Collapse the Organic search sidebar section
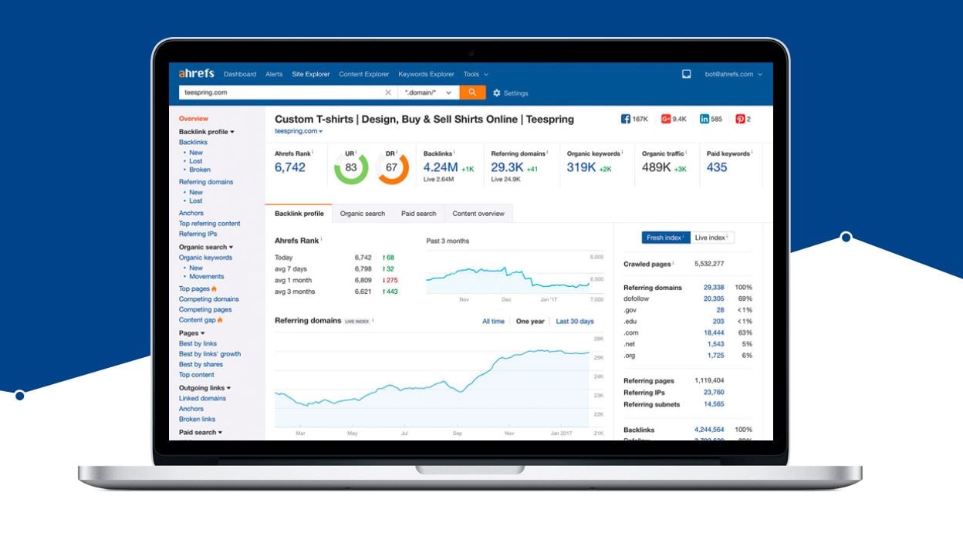The height and width of the screenshot is (560, 963). click(206, 247)
